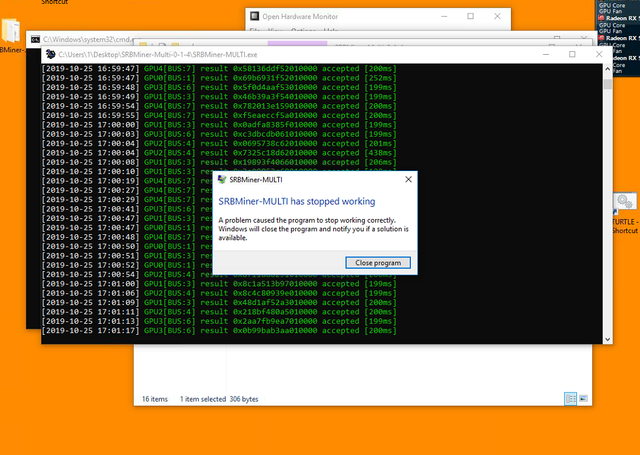
Task: Click '1 item selected 306 bytes' status
Action: pos(219,399)
